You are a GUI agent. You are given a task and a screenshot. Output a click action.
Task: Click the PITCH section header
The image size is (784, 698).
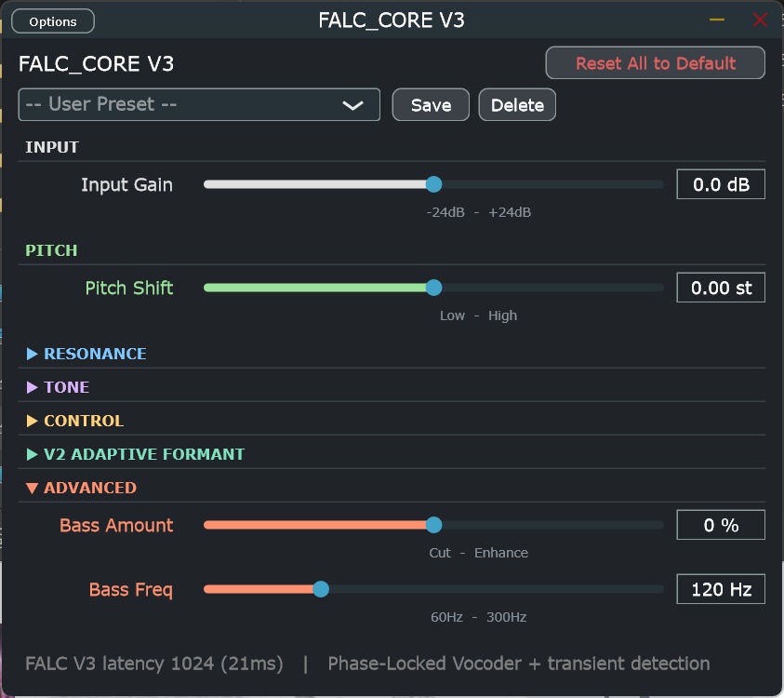pos(51,250)
